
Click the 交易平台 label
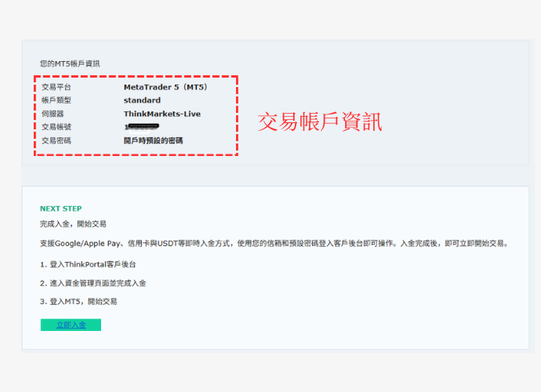(56, 87)
